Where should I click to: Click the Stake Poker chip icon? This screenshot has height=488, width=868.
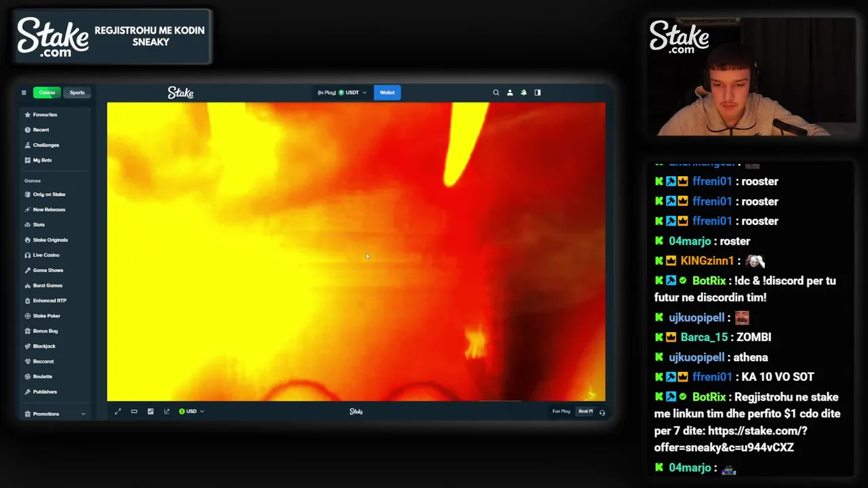[x=28, y=316]
